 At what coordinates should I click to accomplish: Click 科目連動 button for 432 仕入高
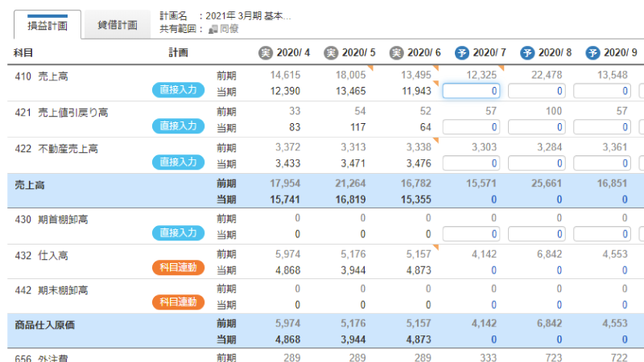click(x=178, y=268)
